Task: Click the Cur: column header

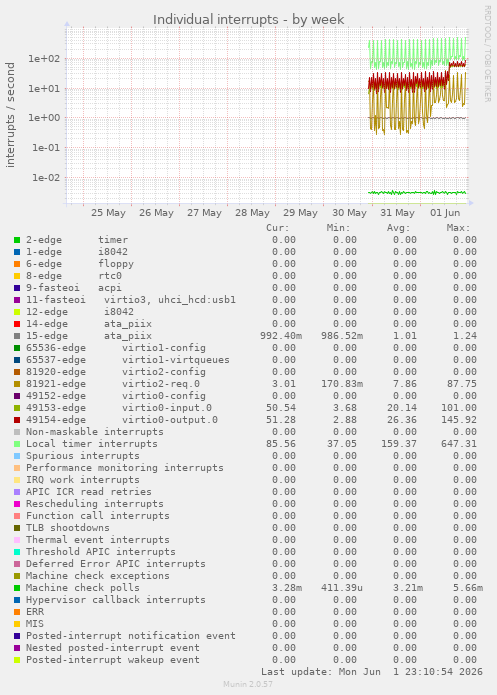Action: (x=278, y=228)
